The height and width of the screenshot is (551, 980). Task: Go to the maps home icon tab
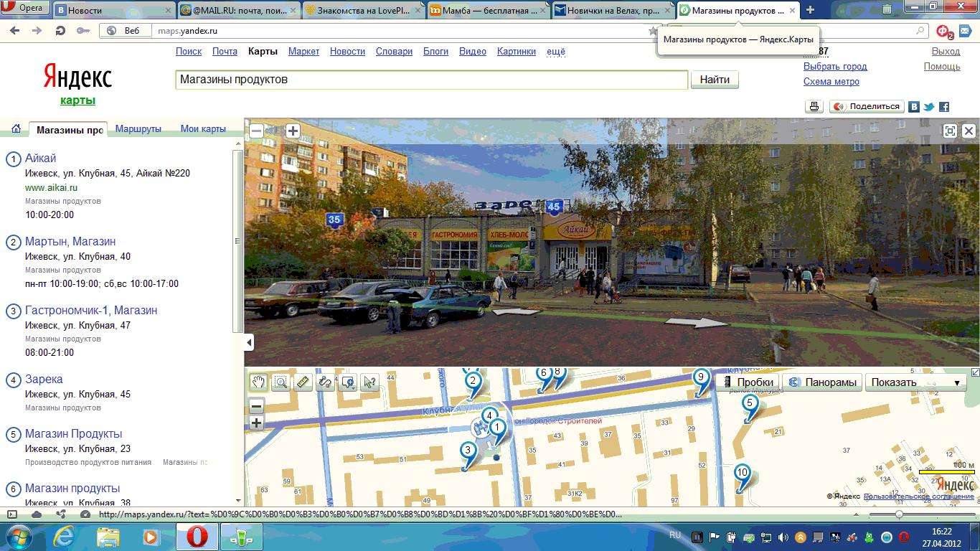coord(16,129)
